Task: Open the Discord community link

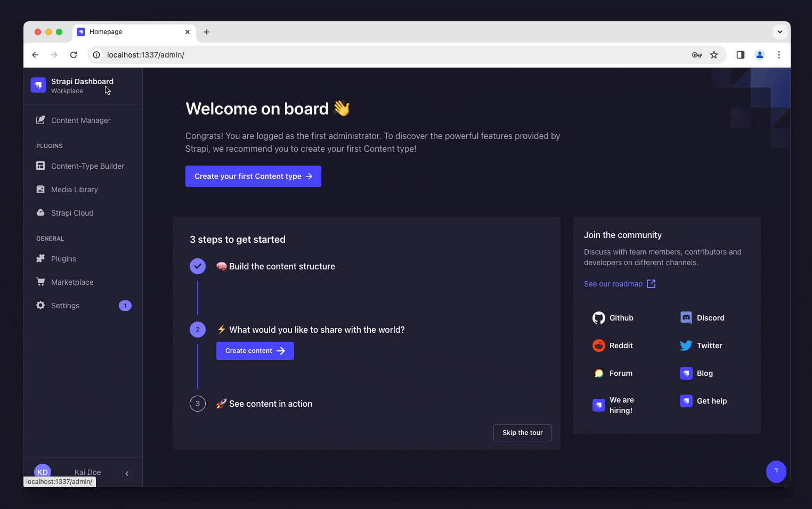Action: [x=703, y=318]
